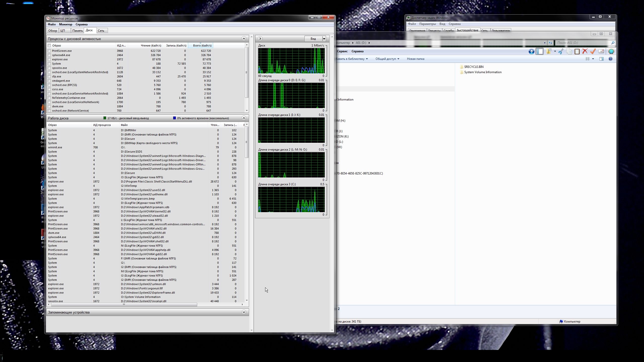
Task: Sort by Всего (байт/с) column header
Action: pos(202,46)
